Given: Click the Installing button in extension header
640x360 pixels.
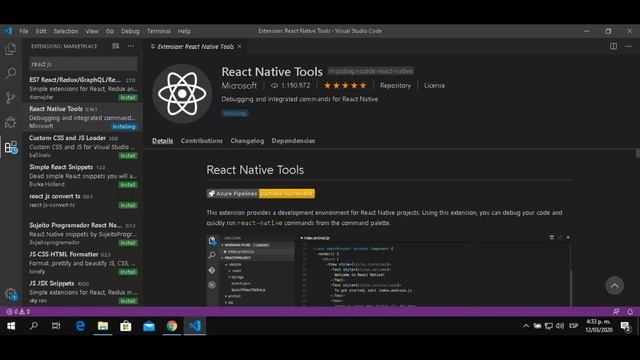Looking at the screenshot, I should click(235, 113).
